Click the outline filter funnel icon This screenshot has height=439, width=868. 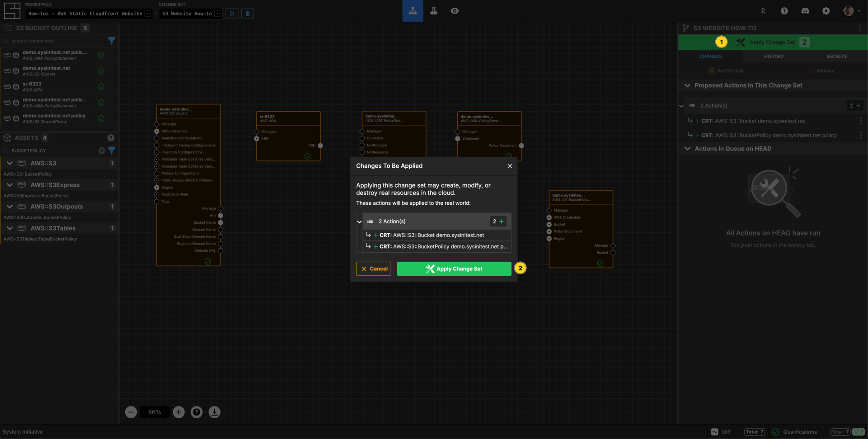(x=112, y=41)
